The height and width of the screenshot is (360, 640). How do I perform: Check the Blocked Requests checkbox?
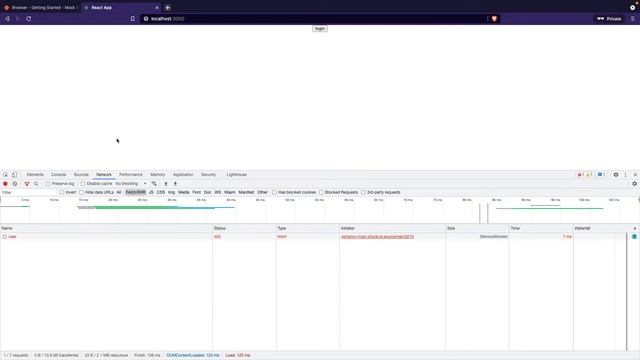point(321,192)
